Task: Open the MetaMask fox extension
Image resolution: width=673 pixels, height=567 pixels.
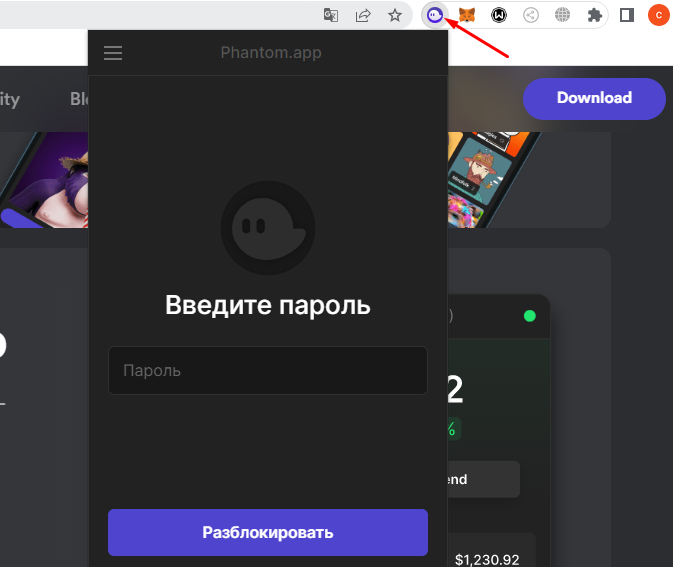Action: coord(467,15)
